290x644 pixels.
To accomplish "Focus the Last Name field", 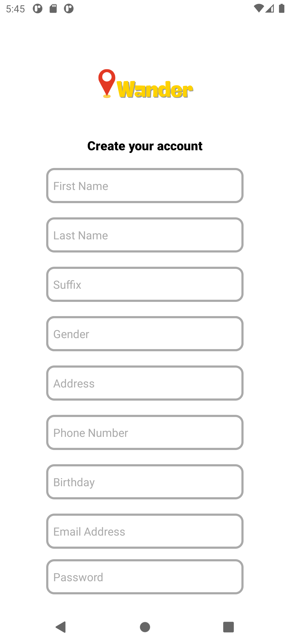I will coord(145,235).
